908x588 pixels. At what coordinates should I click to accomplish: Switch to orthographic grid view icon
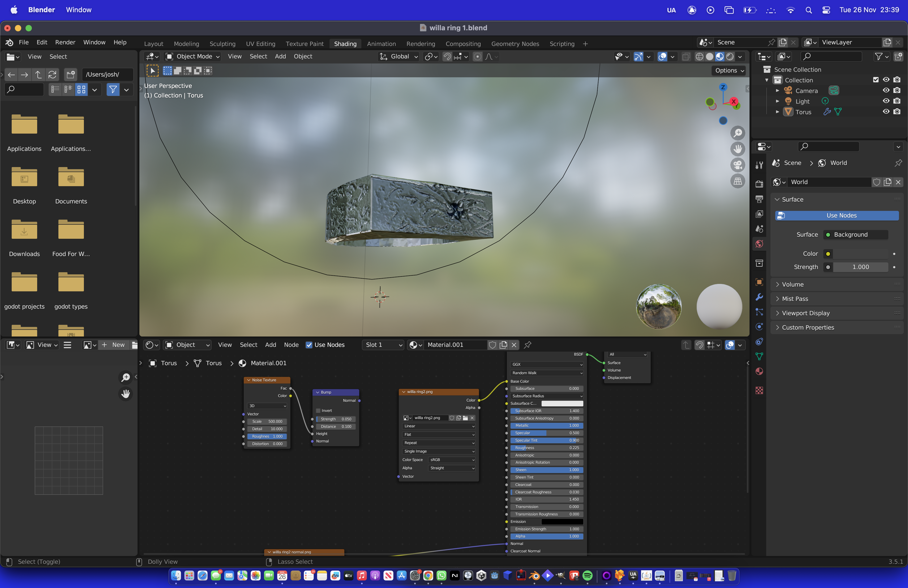click(738, 181)
